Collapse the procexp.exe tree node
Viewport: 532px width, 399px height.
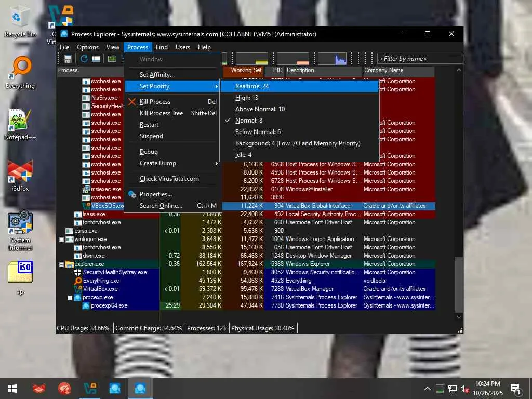(x=70, y=298)
